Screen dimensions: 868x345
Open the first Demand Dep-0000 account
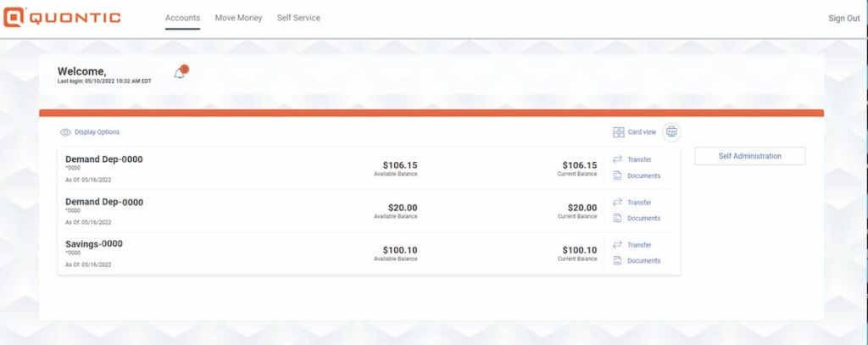coord(369,169)
